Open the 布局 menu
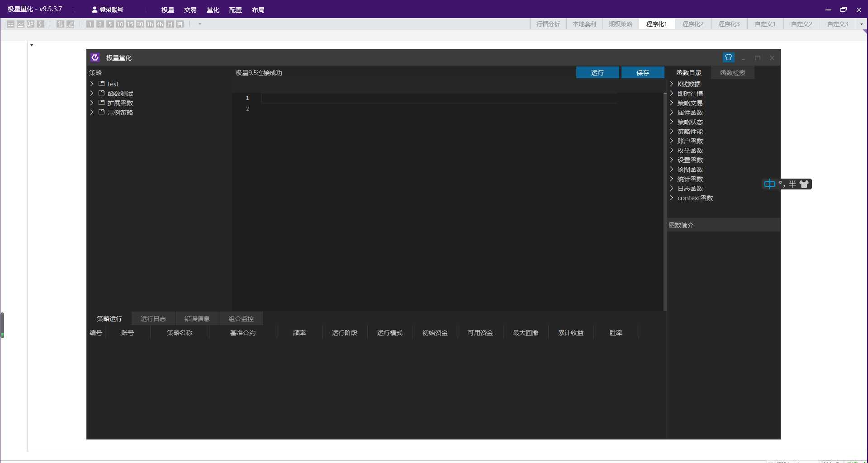 (258, 9)
